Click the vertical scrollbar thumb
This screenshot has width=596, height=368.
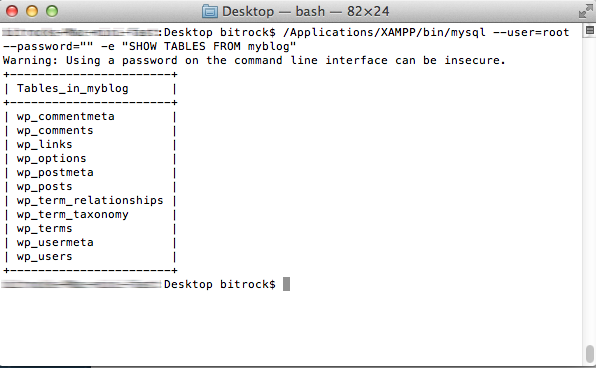click(x=590, y=354)
